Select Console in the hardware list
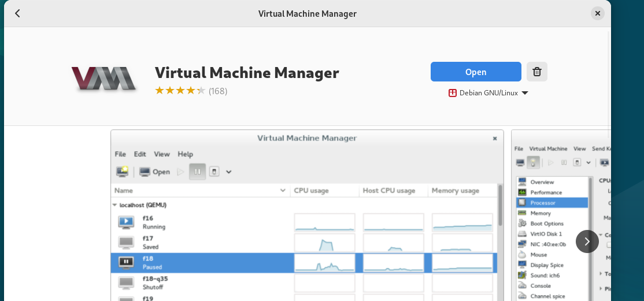 pyautogui.click(x=552, y=285)
